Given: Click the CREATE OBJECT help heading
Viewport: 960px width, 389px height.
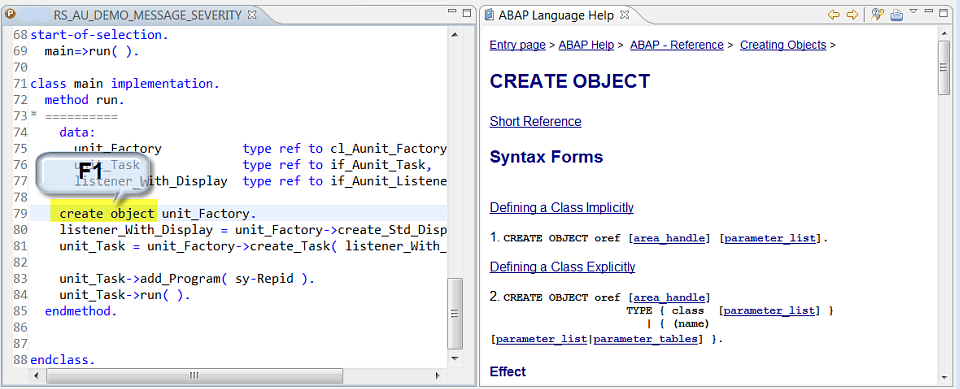Looking at the screenshot, I should [x=570, y=81].
